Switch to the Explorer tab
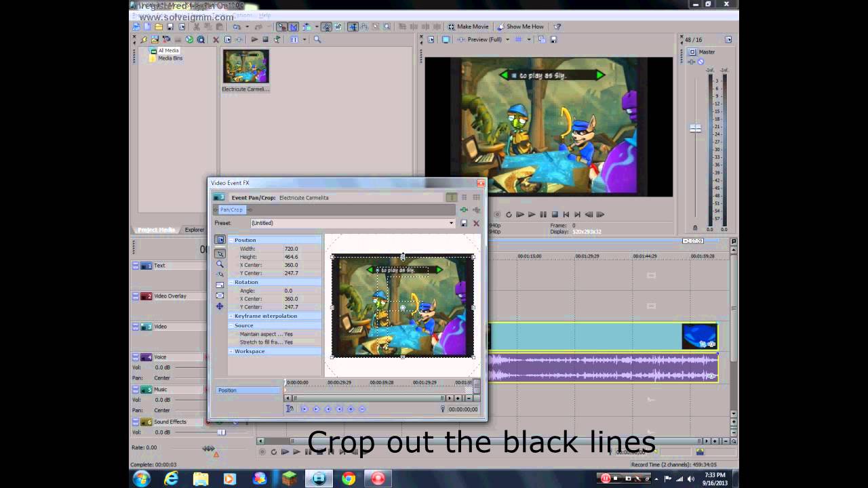 pos(195,230)
